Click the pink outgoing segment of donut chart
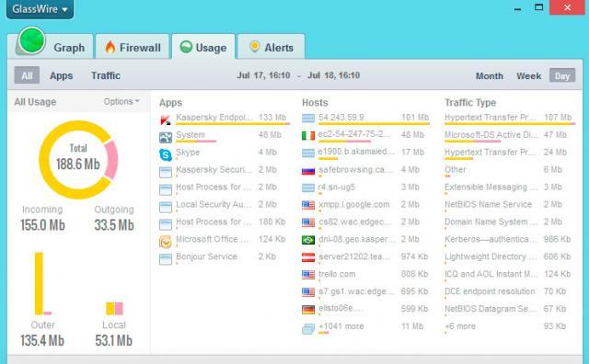Image resolution: width=589 pixels, height=364 pixels. pyautogui.click(x=111, y=160)
